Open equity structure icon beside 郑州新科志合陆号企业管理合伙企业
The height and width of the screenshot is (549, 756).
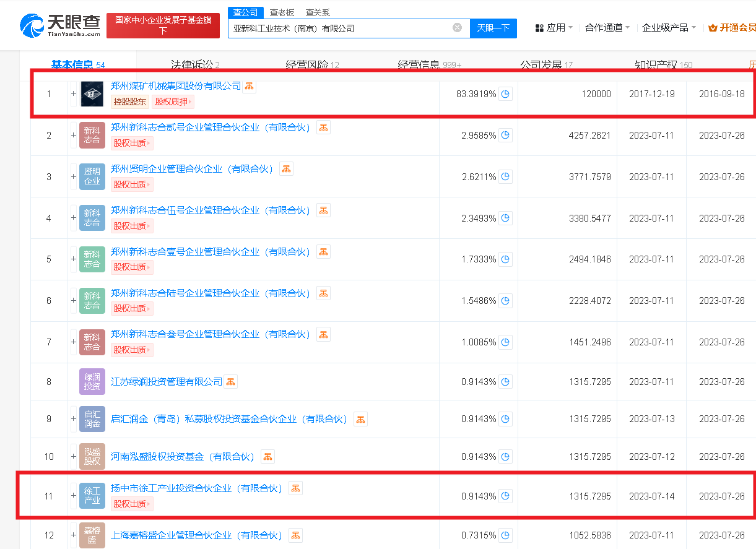click(323, 293)
